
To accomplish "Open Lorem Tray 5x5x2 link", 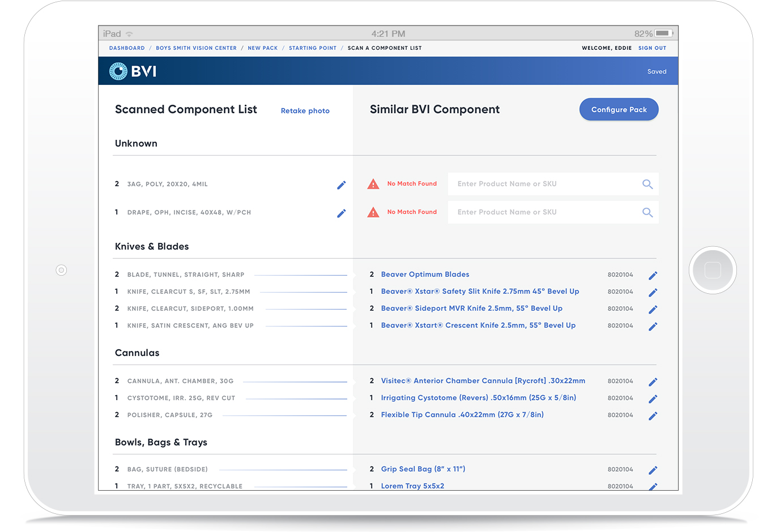I will [x=412, y=486].
